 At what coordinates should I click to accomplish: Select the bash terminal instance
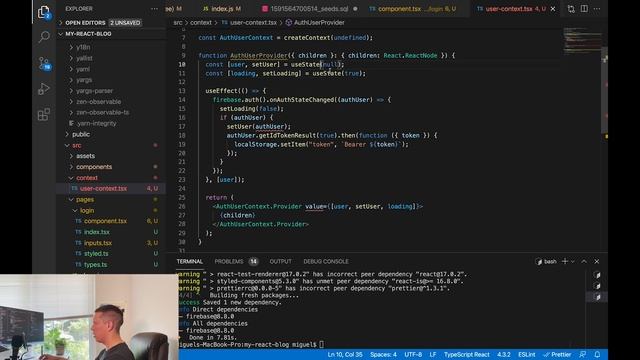(x=546, y=261)
